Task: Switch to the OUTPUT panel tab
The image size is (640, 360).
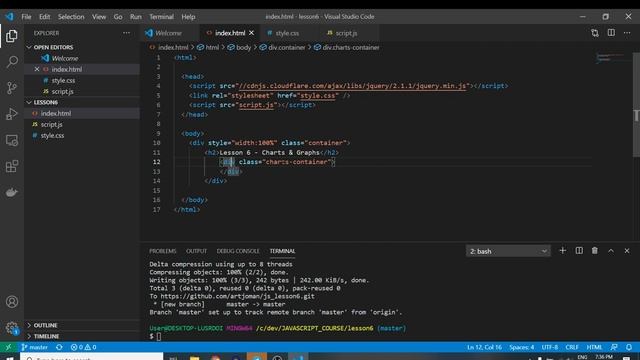Action: point(196,251)
